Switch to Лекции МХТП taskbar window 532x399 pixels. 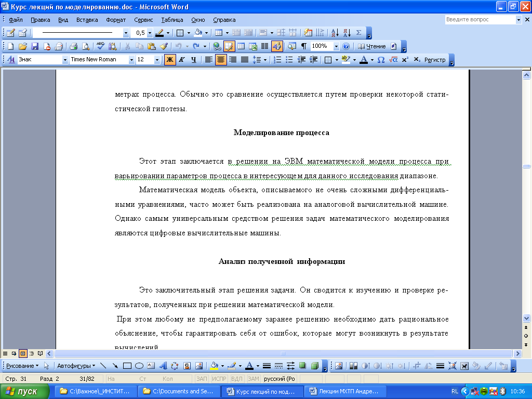pos(345,391)
